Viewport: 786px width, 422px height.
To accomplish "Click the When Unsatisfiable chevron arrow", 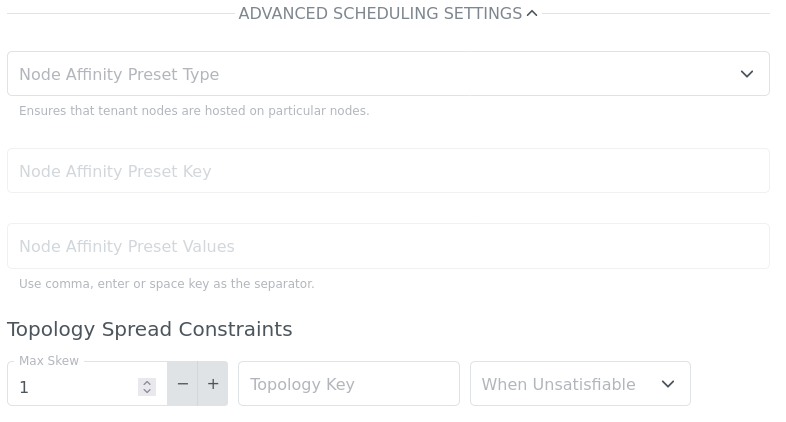I will coord(668,384).
